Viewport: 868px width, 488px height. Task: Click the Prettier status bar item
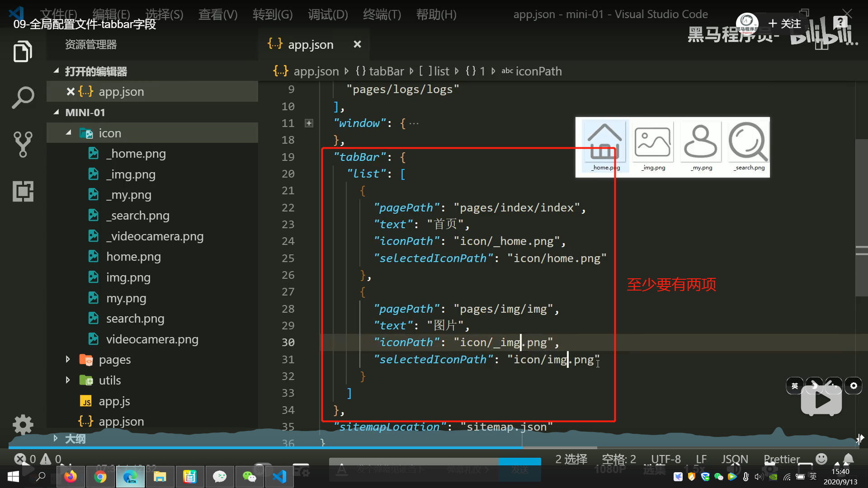click(x=782, y=459)
